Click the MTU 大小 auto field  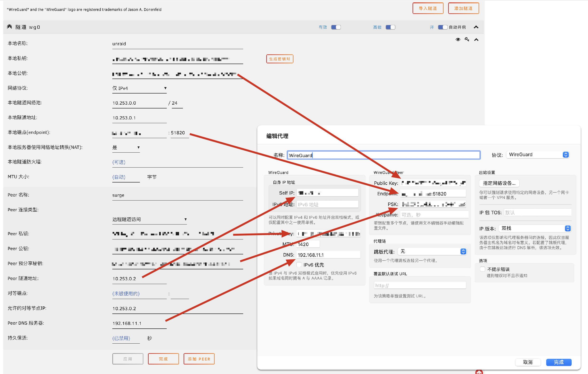point(126,177)
